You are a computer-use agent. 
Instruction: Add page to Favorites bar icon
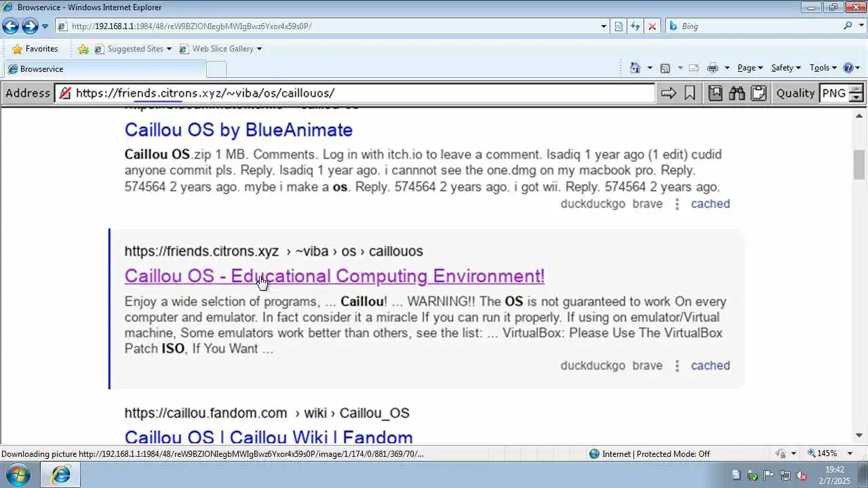click(x=83, y=49)
